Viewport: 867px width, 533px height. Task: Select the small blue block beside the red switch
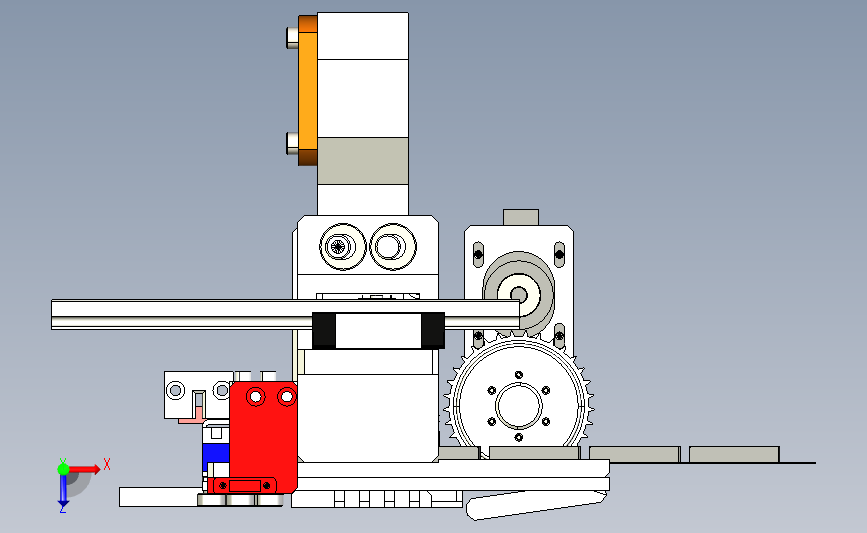216,453
